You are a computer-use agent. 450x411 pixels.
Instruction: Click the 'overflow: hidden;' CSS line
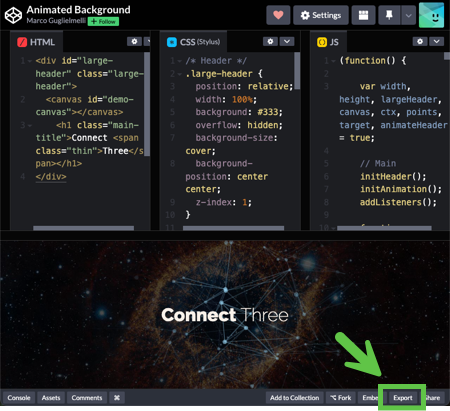click(x=239, y=125)
